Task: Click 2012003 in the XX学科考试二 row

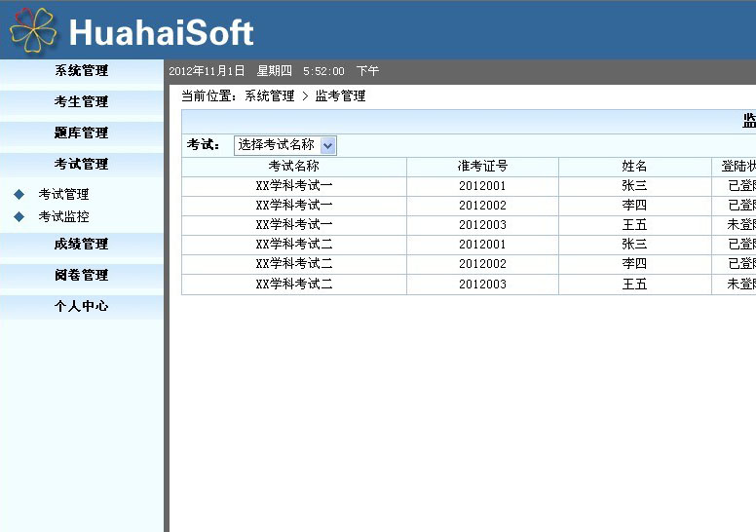Action: 482,285
